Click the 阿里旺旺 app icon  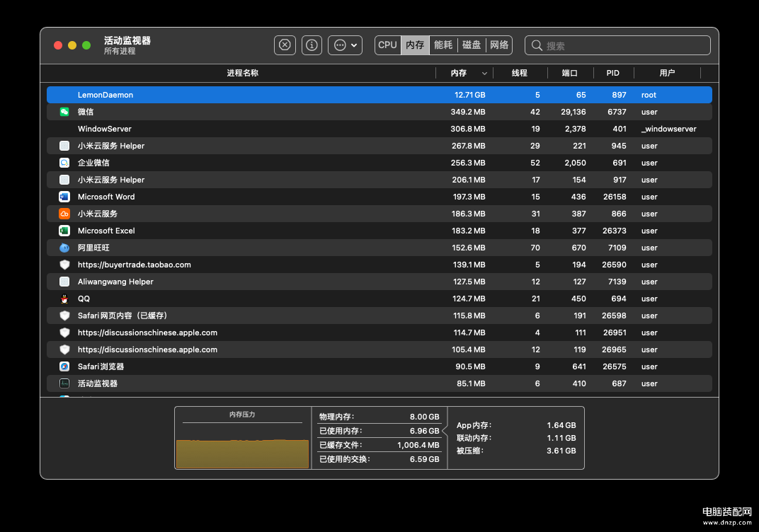click(x=64, y=248)
